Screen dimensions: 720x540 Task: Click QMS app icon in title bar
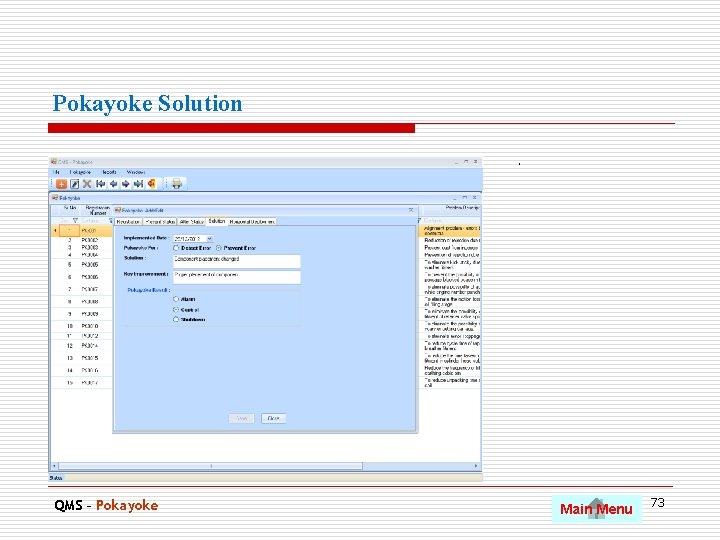[54, 162]
